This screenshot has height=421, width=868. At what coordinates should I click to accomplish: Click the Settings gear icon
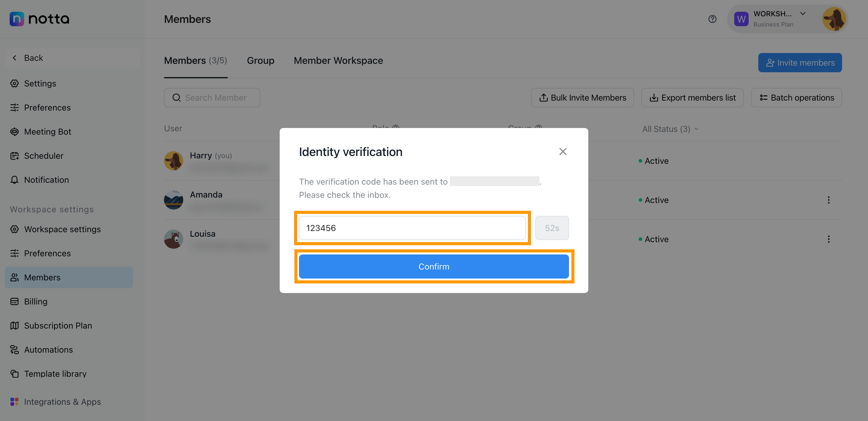tap(14, 83)
